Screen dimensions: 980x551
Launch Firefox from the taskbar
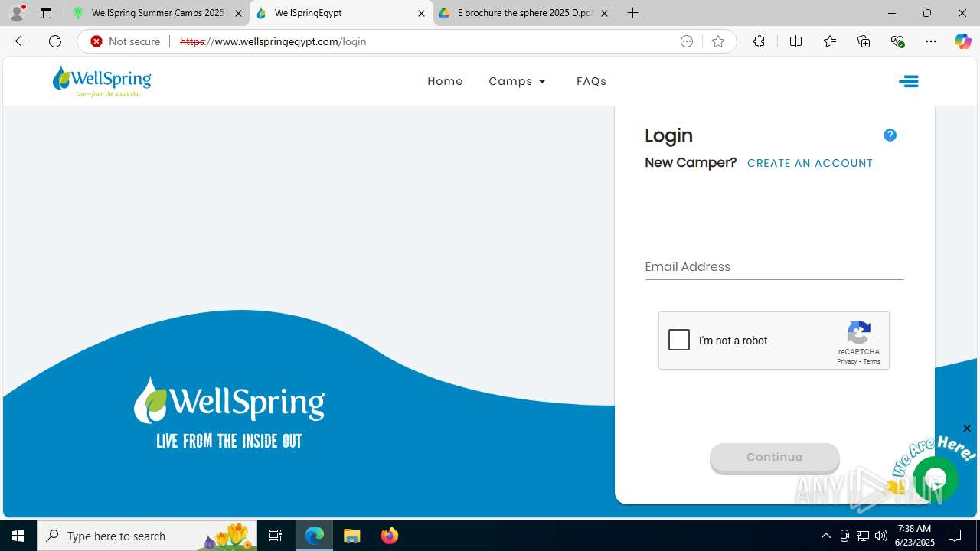[389, 536]
